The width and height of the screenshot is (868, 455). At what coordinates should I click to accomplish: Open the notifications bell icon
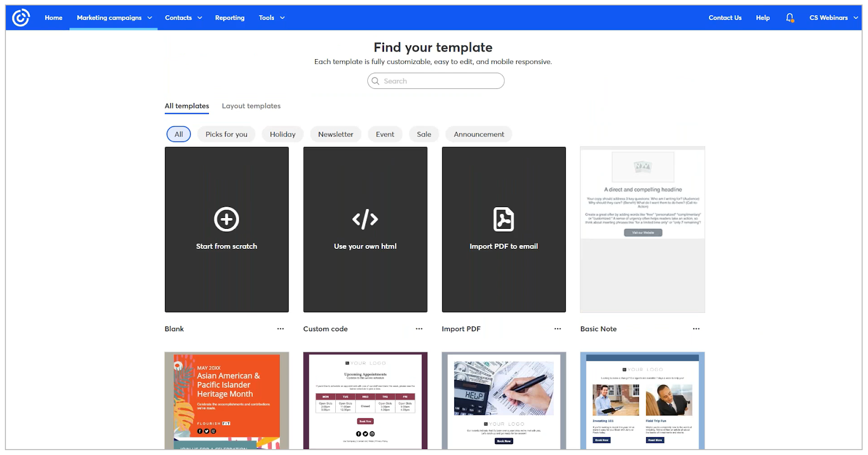point(790,18)
